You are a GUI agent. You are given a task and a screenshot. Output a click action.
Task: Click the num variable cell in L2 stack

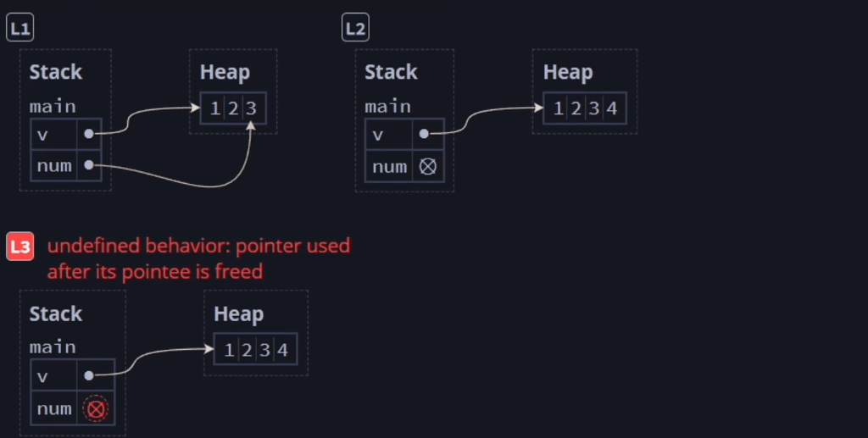coord(389,166)
